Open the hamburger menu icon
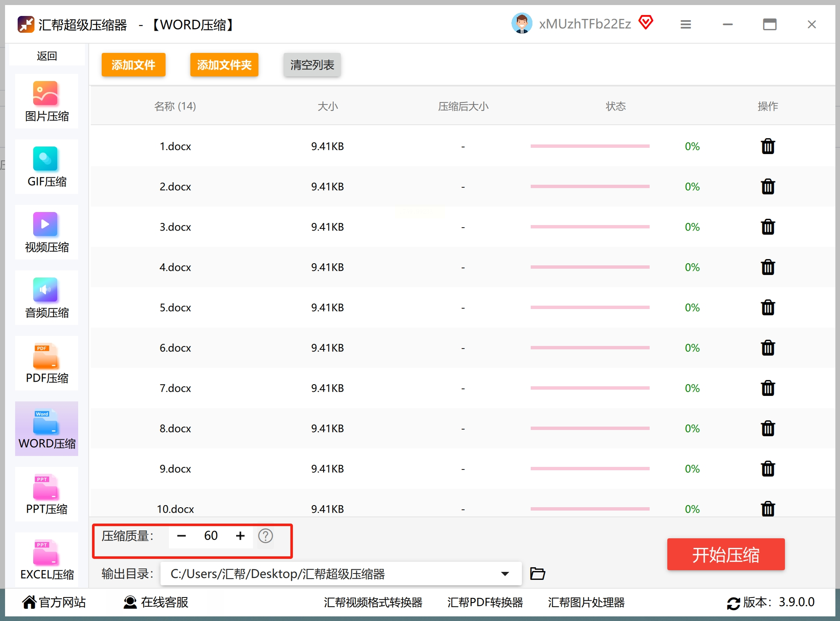Viewport: 840px width, 621px height. coord(685,25)
